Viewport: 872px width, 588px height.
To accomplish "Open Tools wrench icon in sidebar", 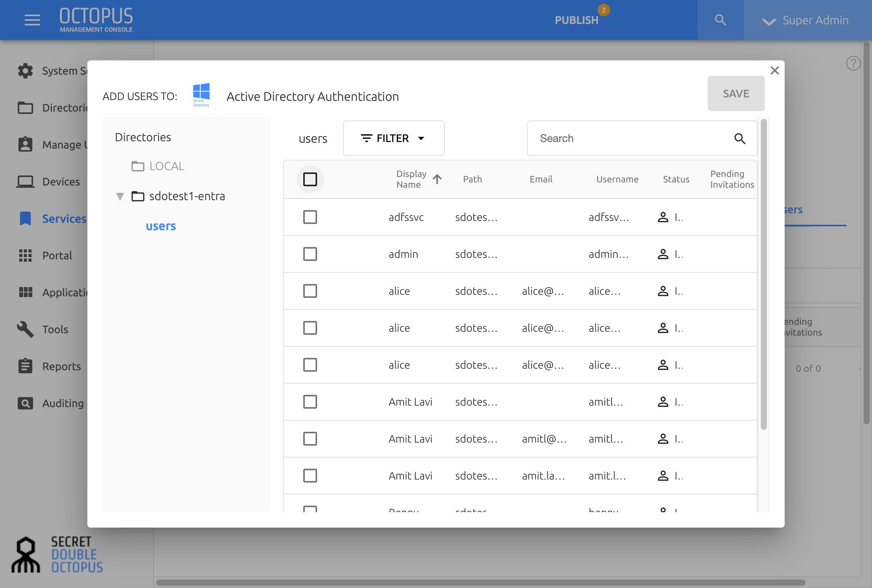I will 25,329.
